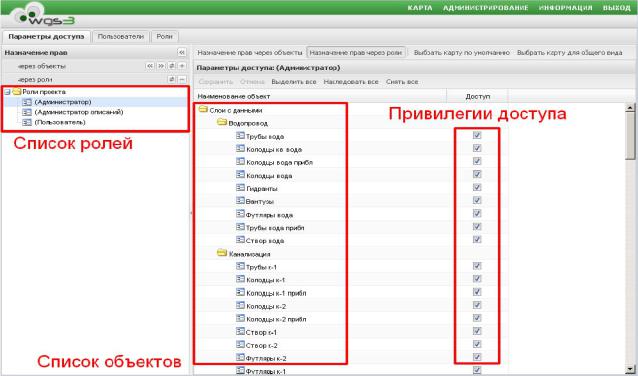Click 'Выбрать карту для общего вида' button

pos(569,53)
